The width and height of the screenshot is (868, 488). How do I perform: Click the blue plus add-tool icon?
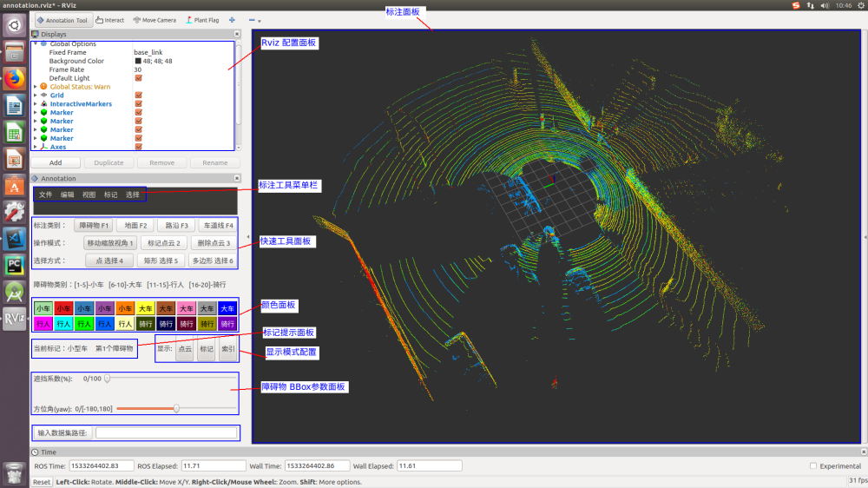click(232, 20)
